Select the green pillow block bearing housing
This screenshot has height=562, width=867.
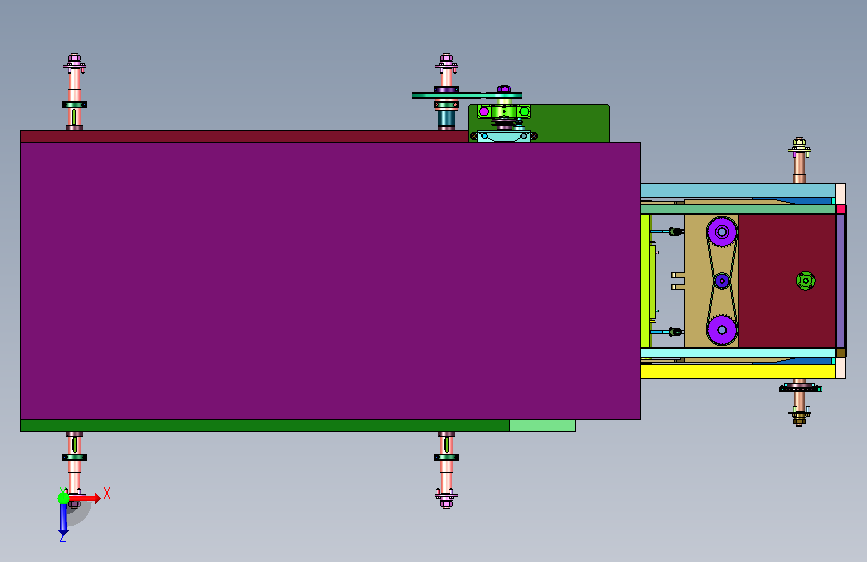click(x=504, y=112)
